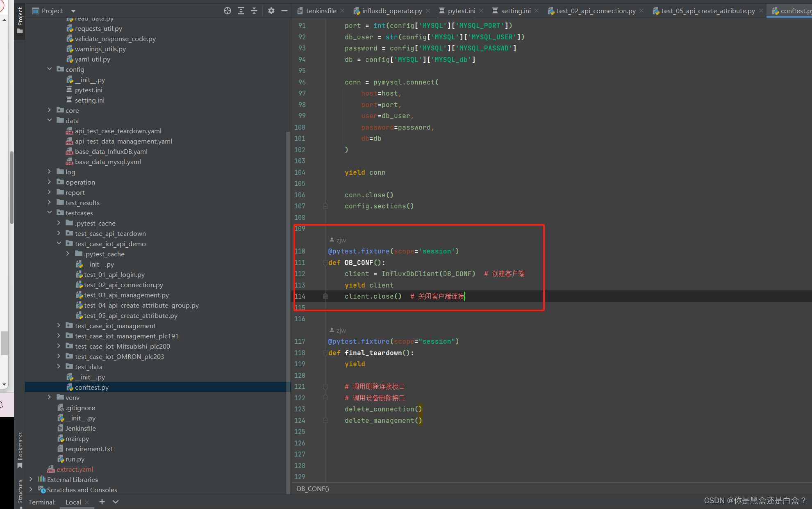Switch to the Jenkinsfile editor tab

point(321,11)
